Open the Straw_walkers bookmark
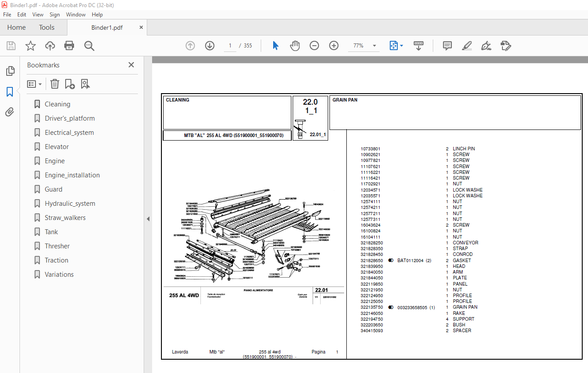 pyautogui.click(x=65, y=218)
